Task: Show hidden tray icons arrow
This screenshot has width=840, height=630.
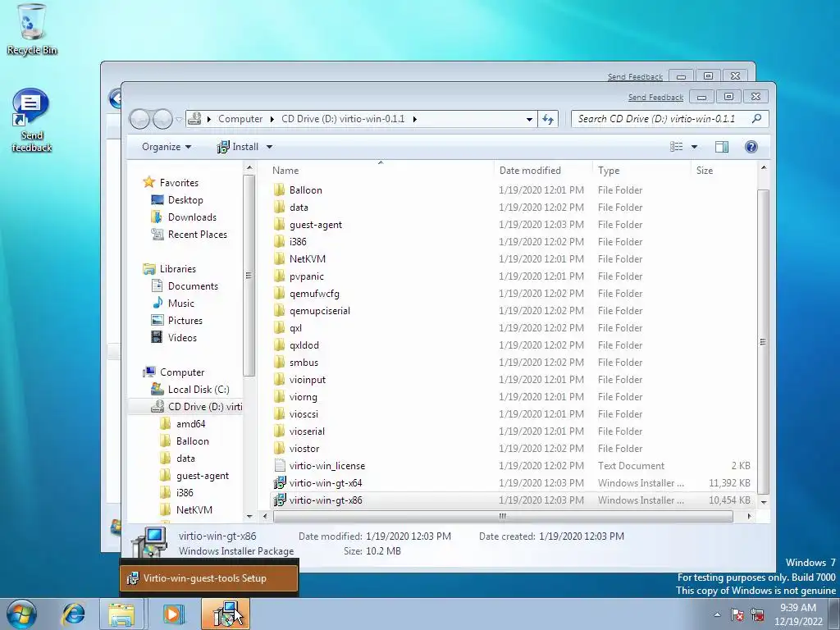Action: 717,614
